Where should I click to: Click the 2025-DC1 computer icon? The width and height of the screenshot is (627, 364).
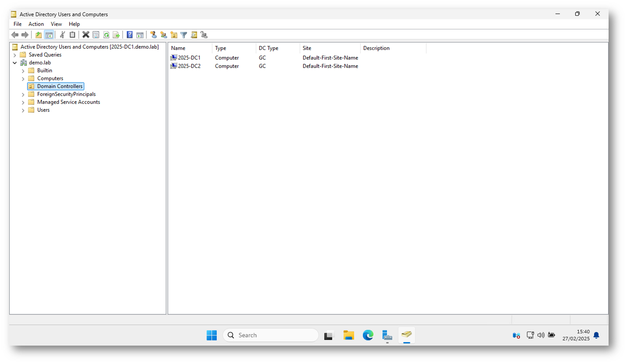point(174,58)
